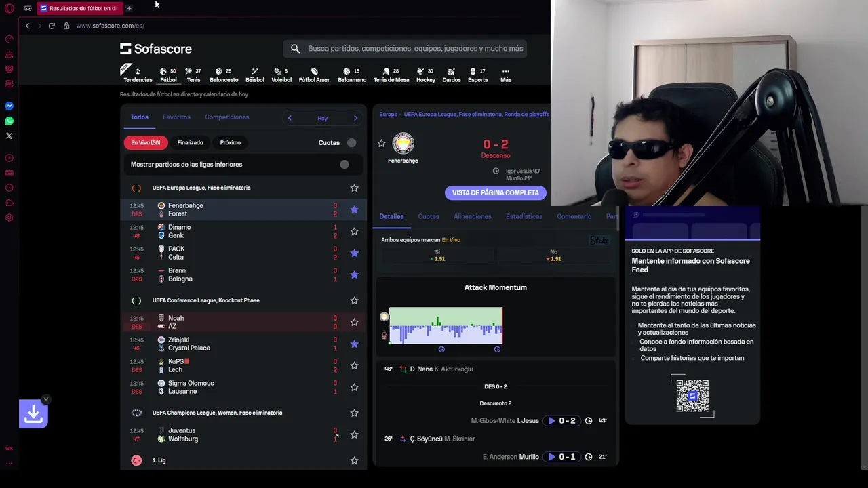Open a new browser tab
This screenshot has height=488, width=868.
tap(129, 8)
